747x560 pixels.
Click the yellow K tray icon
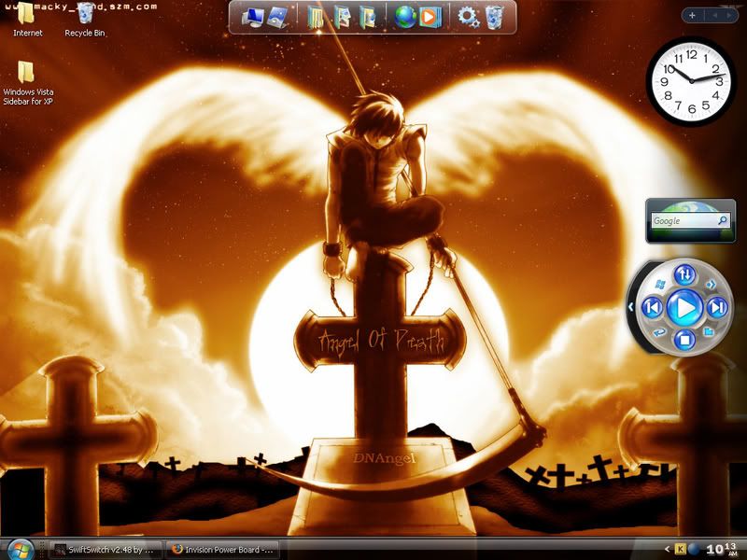[x=681, y=550]
